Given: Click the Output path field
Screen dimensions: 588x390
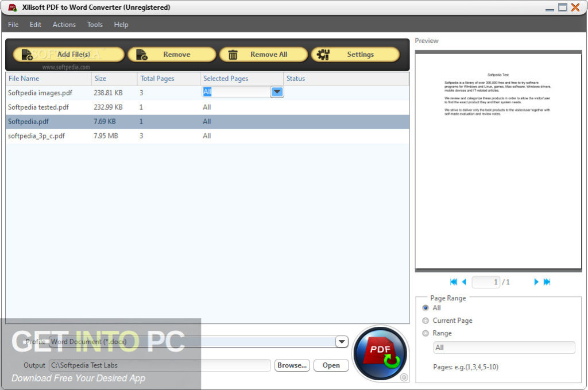Looking at the screenshot, I should pyautogui.click(x=160, y=365).
